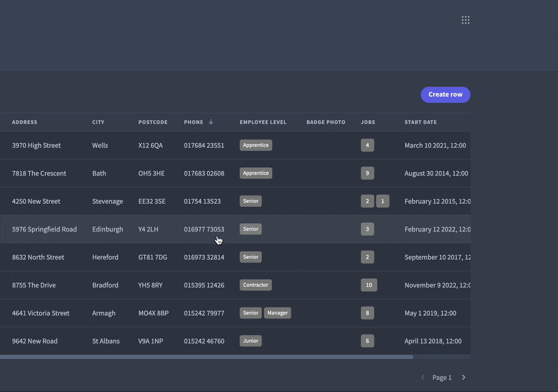558x392 pixels.
Task: Click the phone number cell 017684 23551
Action: [x=204, y=145]
